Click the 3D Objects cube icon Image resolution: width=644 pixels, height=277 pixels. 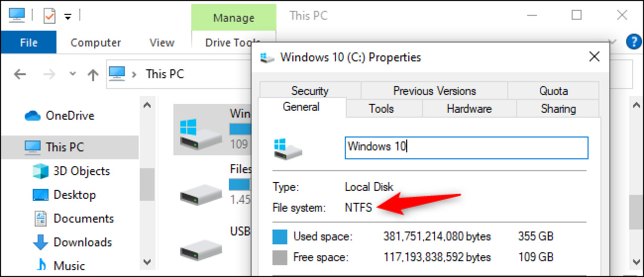(x=41, y=171)
